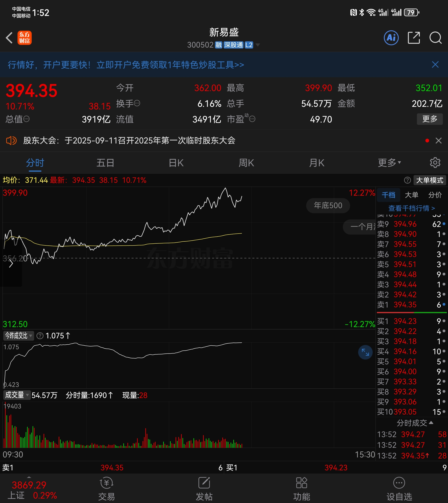Switch to the 周K tab
The width and height of the screenshot is (448, 503).
click(246, 163)
